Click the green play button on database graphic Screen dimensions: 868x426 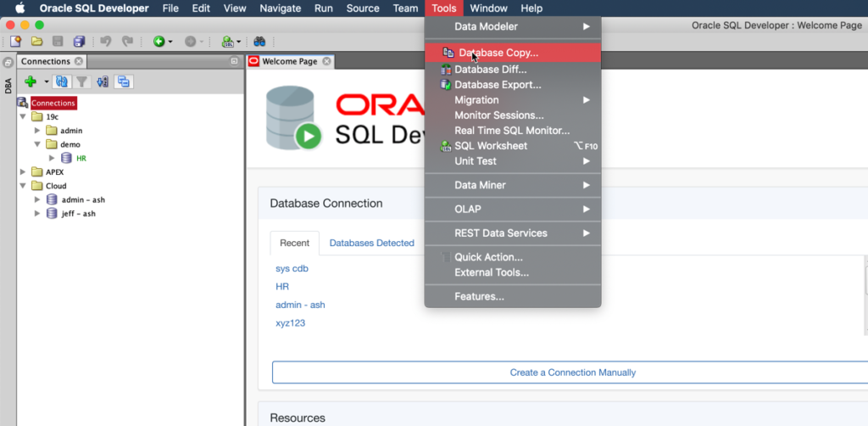pos(309,137)
